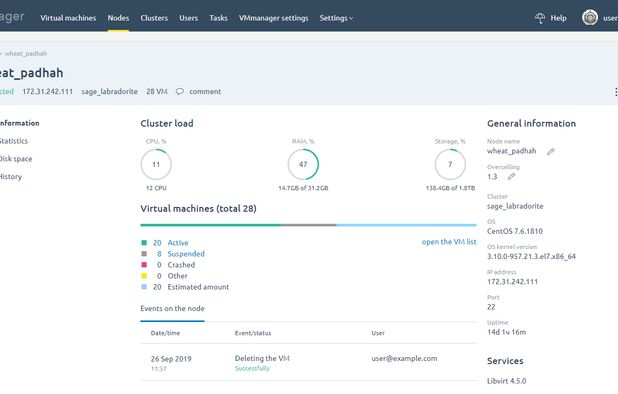Viewport: 618px width, 394px height.
Task: Click the Help link text
Action: pos(558,18)
